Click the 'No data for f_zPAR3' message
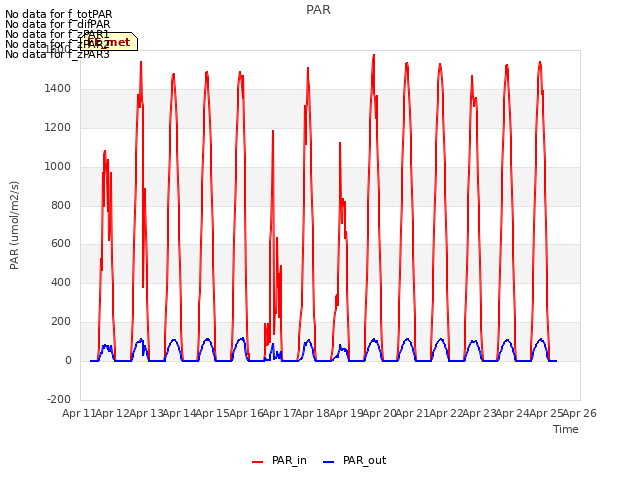Screen dimensions: 640x480 [57, 54]
